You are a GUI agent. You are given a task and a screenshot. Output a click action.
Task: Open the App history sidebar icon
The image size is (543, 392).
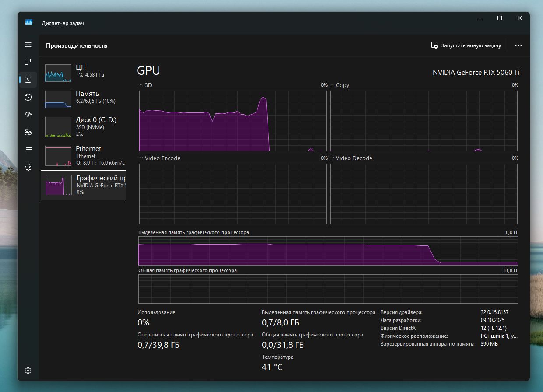coord(28,97)
